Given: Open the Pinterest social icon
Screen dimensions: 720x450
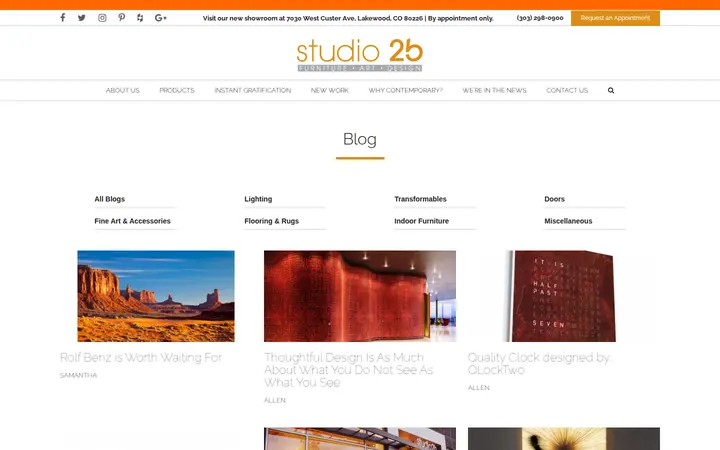Looking at the screenshot, I should [121, 17].
